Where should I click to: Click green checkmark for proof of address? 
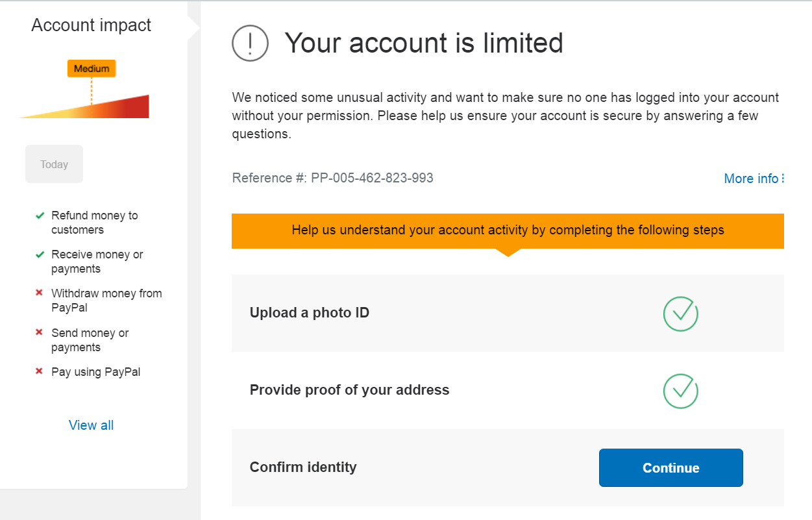pos(680,391)
